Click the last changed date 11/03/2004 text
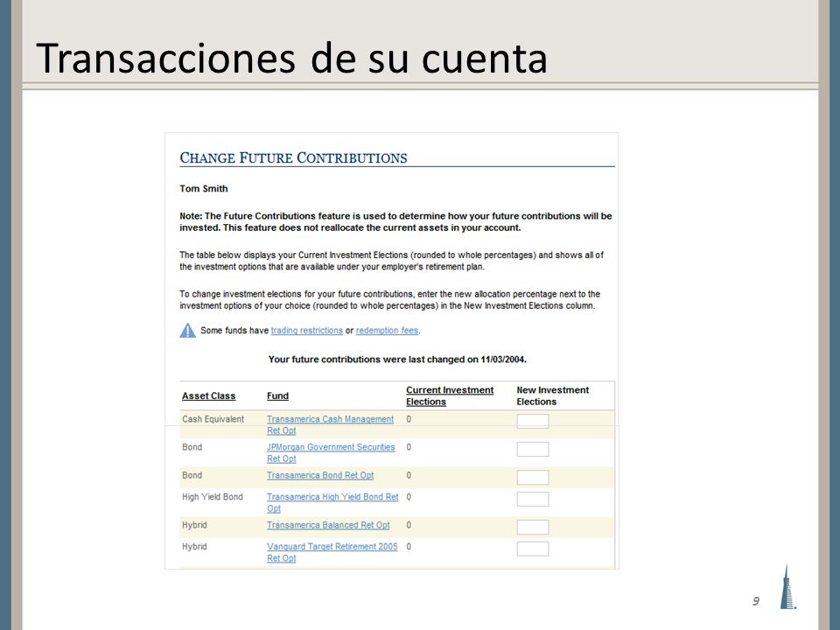The image size is (840, 630). pyautogui.click(x=503, y=360)
